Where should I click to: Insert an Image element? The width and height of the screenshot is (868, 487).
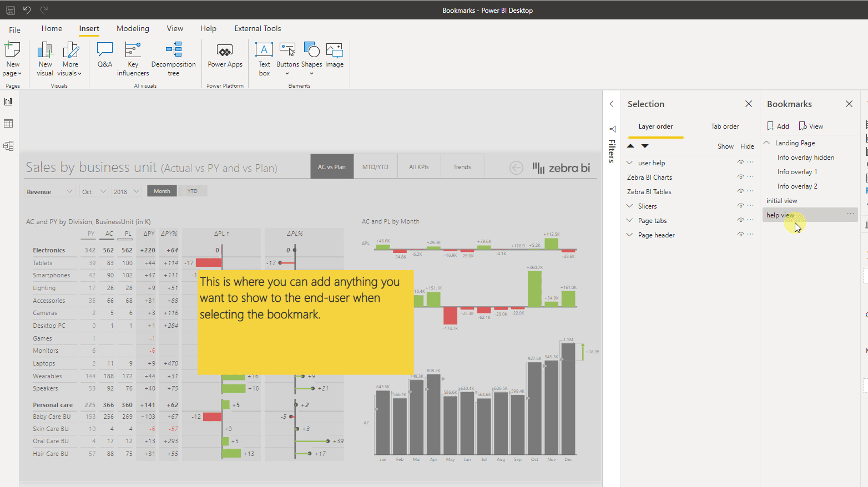coord(334,55)
